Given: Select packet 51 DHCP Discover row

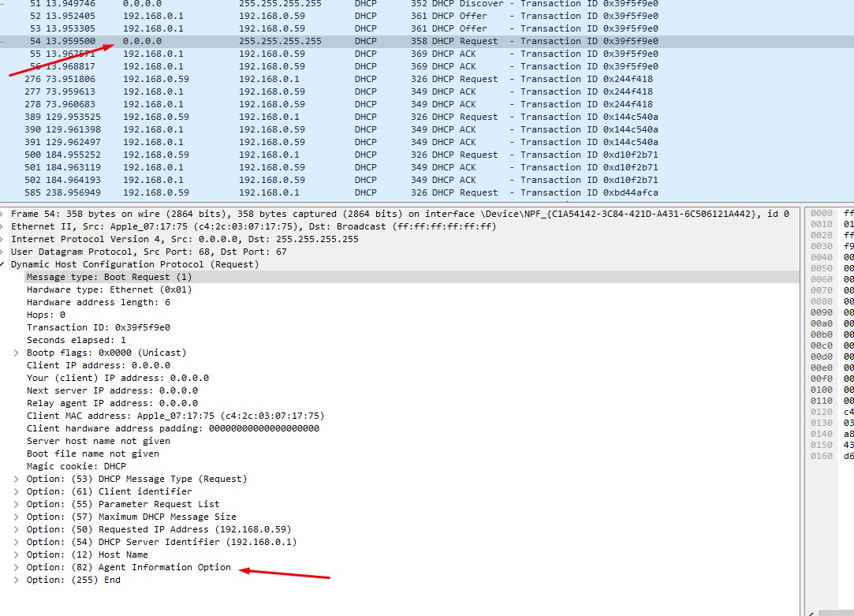Looking at the screenshot, I should 427,4.
